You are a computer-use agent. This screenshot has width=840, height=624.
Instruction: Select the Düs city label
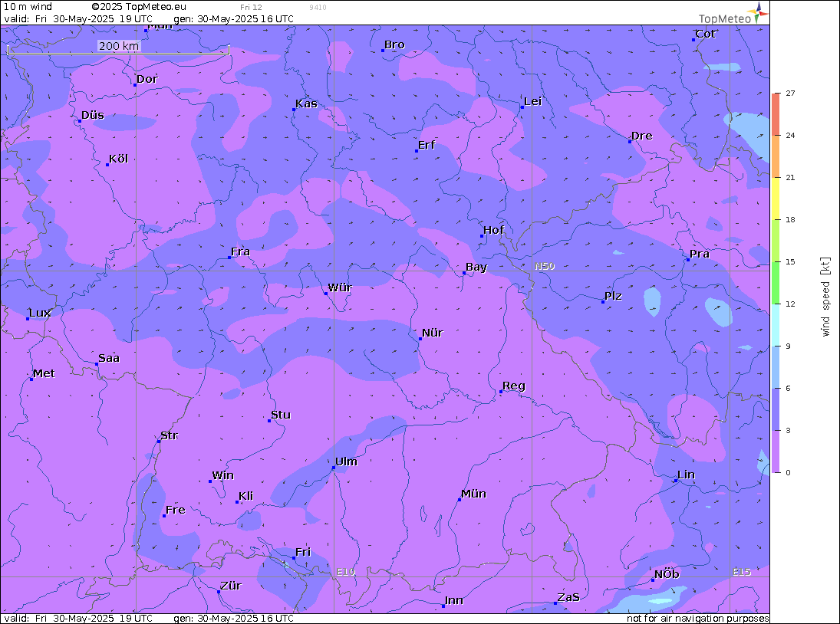coord(93,115)
